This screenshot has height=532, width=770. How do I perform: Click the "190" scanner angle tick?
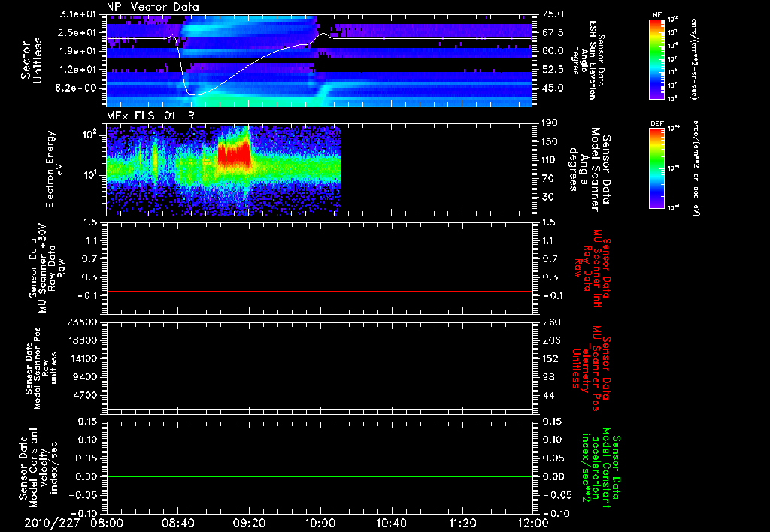pos(550,123)
